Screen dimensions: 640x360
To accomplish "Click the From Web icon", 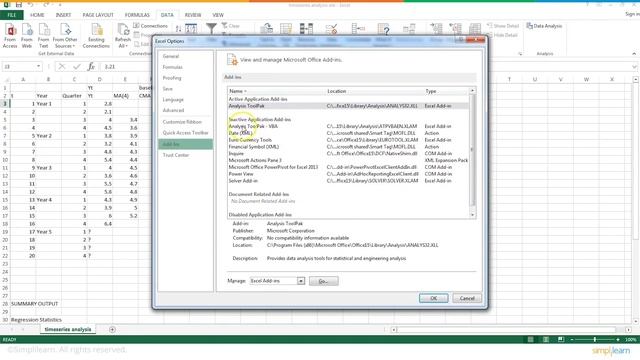I will (x=27, y=36).
